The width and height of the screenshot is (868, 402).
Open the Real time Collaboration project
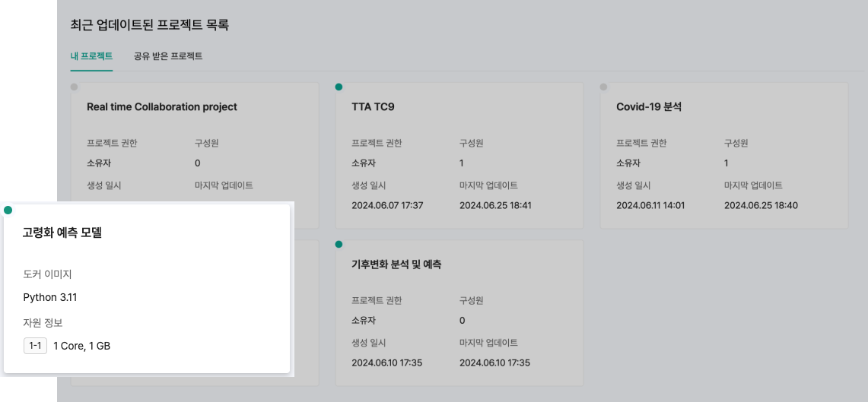coord(162,107)
